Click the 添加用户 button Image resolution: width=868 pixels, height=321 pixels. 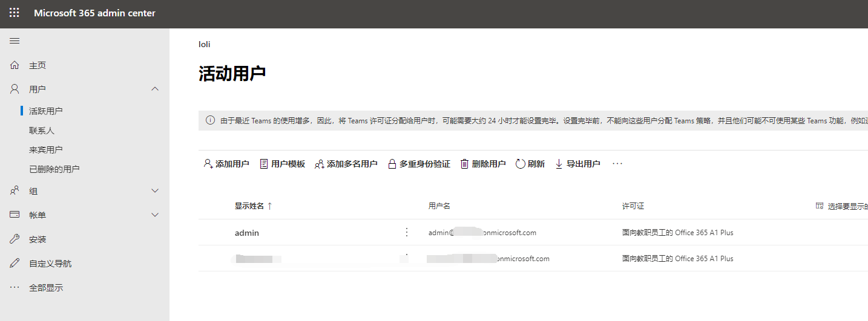click(226, 164)
